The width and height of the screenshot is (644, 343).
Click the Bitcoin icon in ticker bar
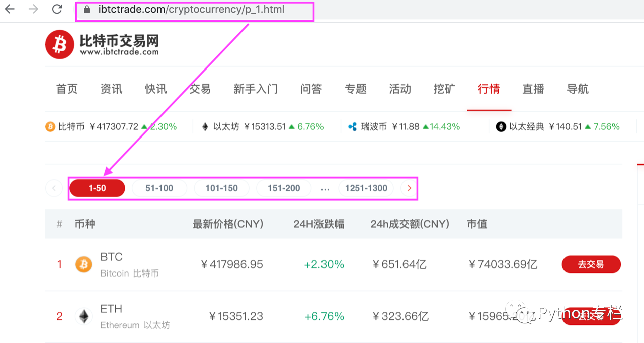[x=50, y=127]
